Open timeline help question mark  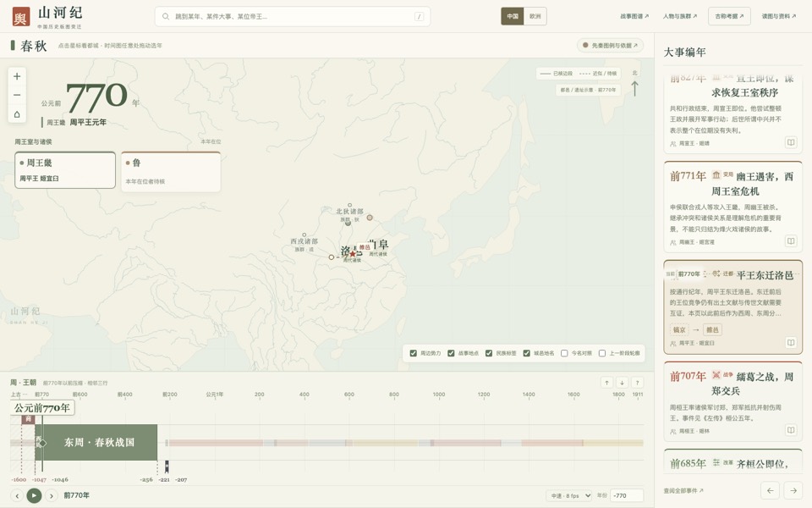[x=638, y=383]
